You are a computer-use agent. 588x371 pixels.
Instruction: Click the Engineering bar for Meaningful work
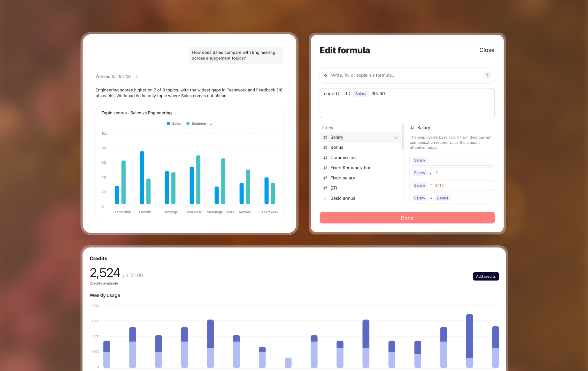223,181
